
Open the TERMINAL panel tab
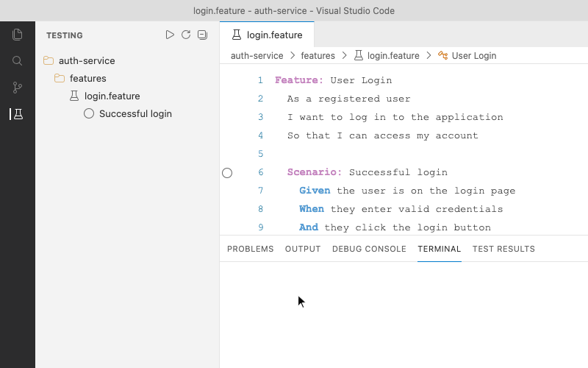tap(439, 249)
